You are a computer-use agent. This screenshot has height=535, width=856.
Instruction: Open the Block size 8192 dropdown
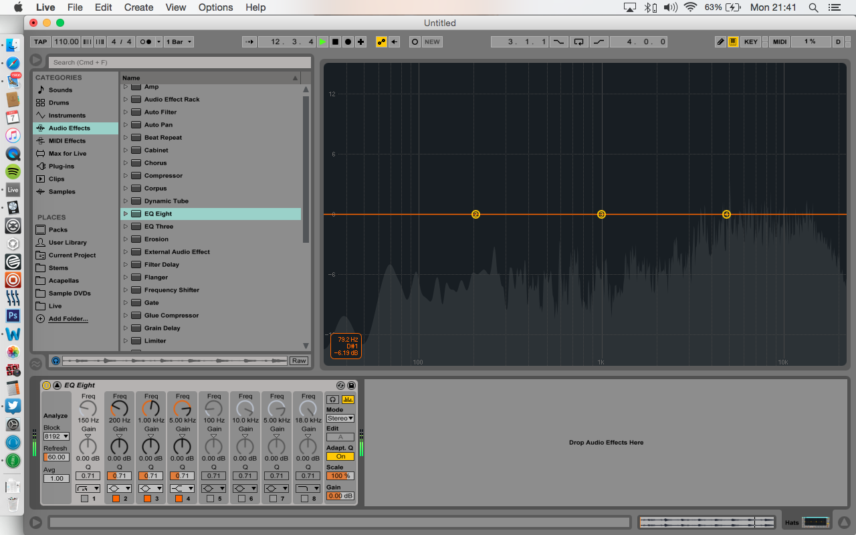point(56,436)
